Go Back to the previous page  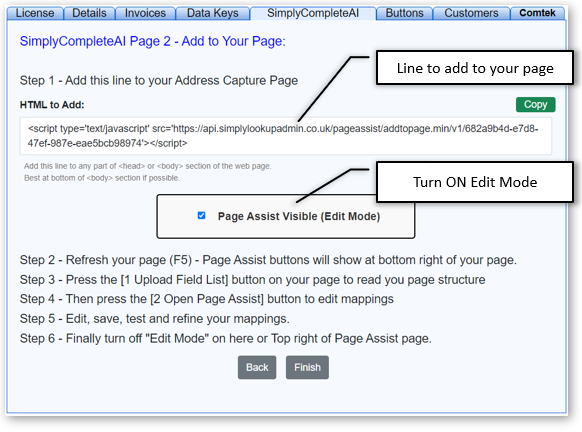[257, 367]
